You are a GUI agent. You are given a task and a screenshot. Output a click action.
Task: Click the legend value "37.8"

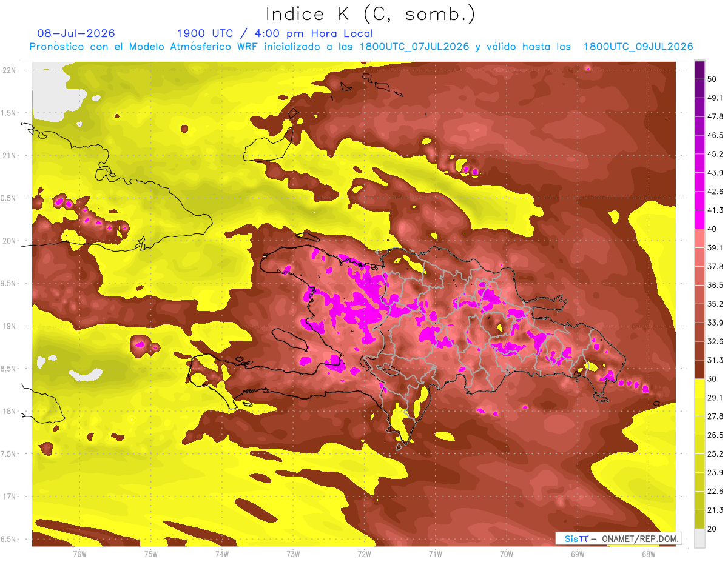click(x=715, y=266)
